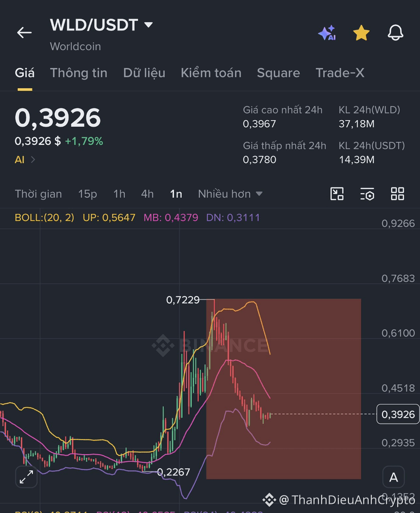
Task: Choose the 4h timeframe
Action: pos(147,194)
